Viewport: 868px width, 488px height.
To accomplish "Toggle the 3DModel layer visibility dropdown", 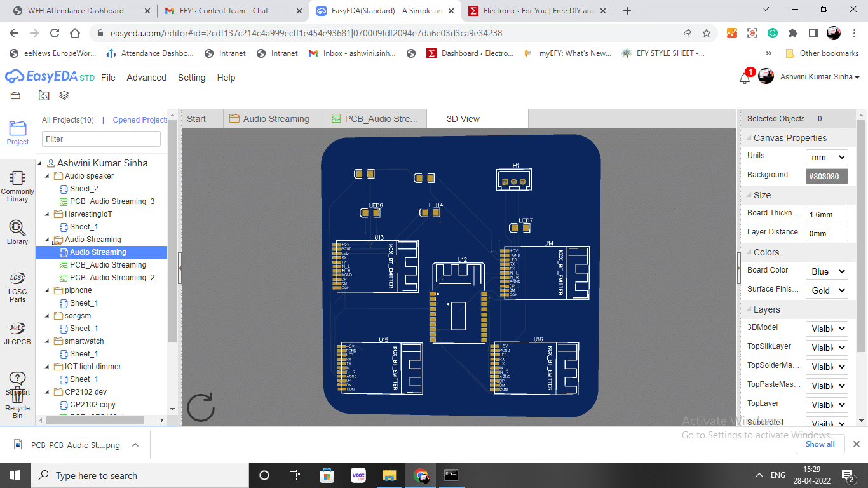I will [826, 329].
